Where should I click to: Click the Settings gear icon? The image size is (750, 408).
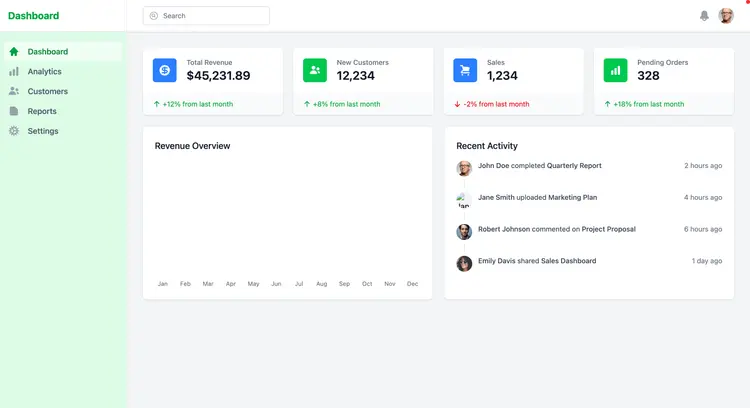coord(14,131)
